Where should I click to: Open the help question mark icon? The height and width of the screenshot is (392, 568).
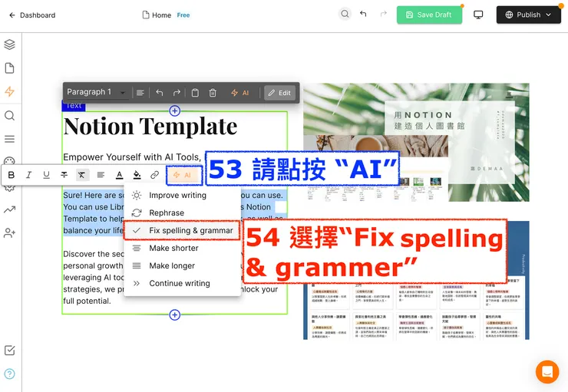pos(10,374)
